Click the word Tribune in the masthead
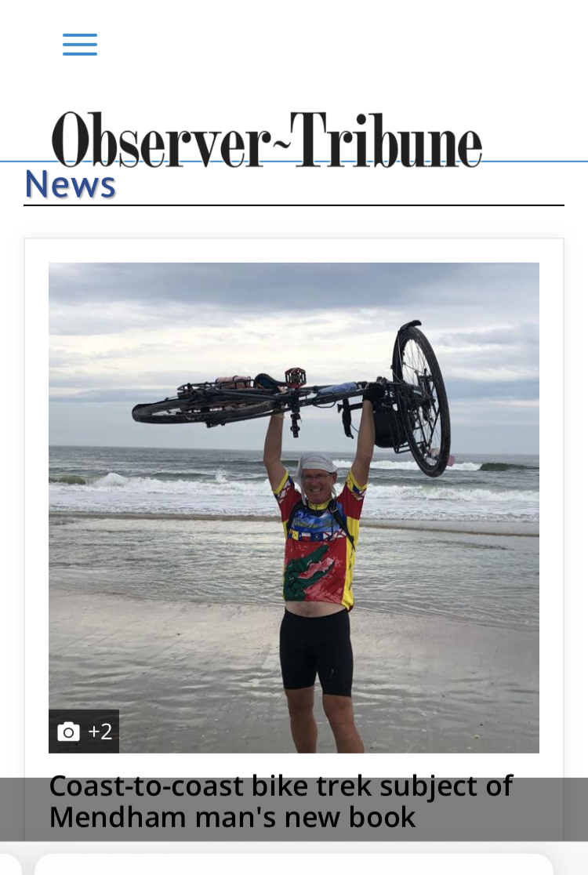Viewport: 588px width, 875px height. (x=386, y=140)
